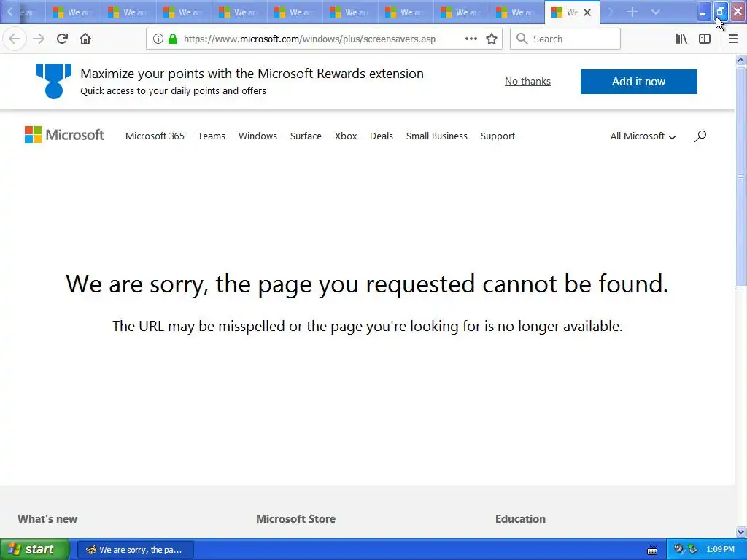Image resolution: width=747 pixels, height=560 pixels.
Task: Click the Add it now button
Action: [x=639, y=82]
